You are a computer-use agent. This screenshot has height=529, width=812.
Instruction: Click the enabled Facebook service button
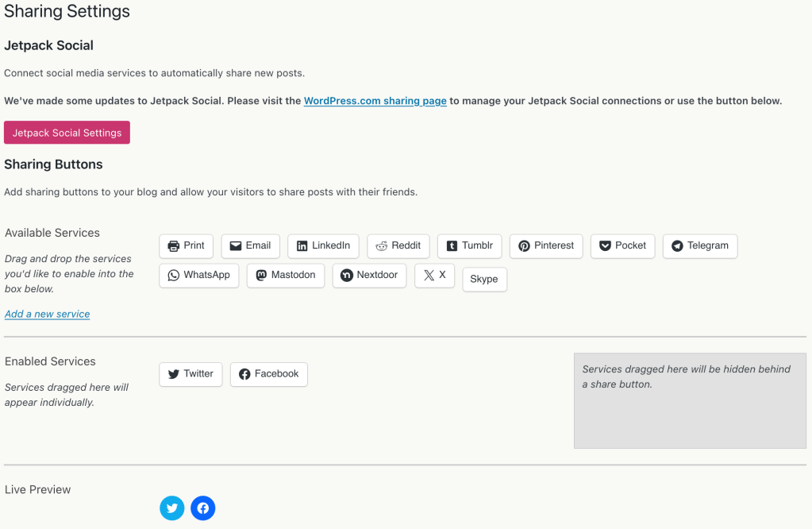pyautogui.click(x=268, y=374)
